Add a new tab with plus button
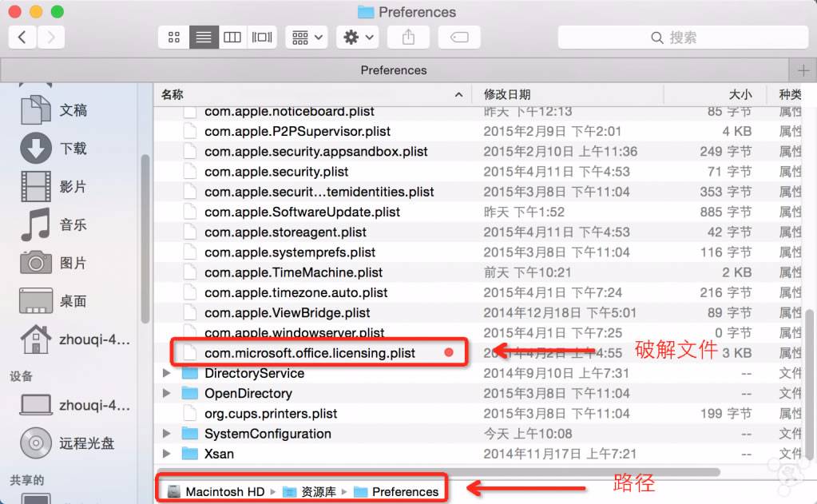The image size is (817, 504). (x=803, y=70)
